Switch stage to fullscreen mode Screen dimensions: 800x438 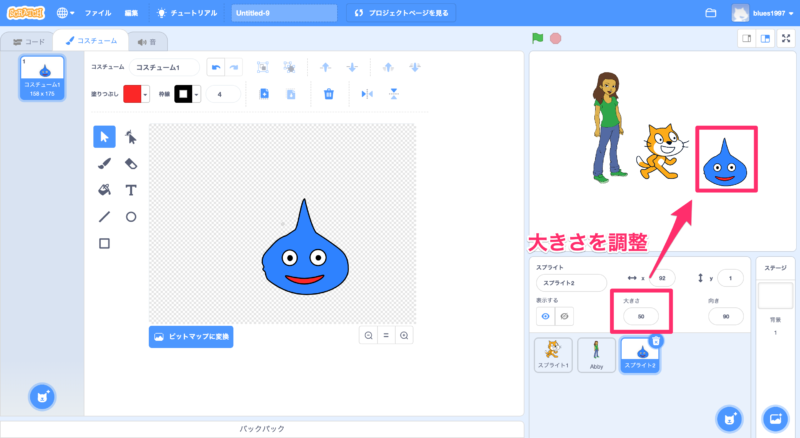pos(784,39)
